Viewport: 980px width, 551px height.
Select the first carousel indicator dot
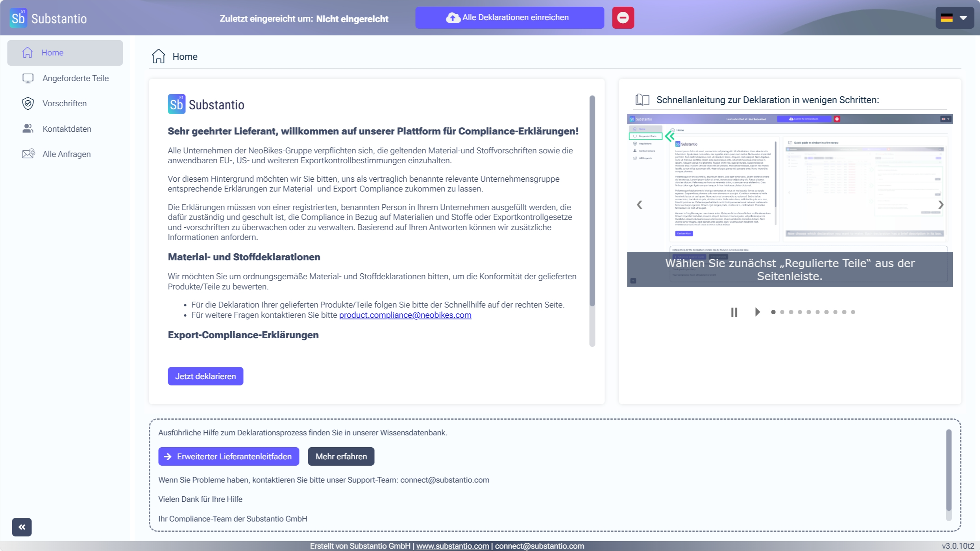pyautogui.click(x=773, y=312)
